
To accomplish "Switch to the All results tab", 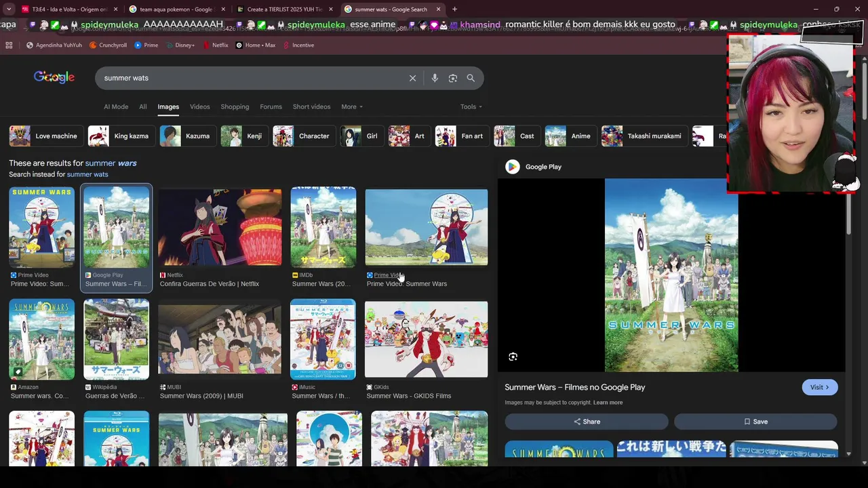I will (143, 106).
